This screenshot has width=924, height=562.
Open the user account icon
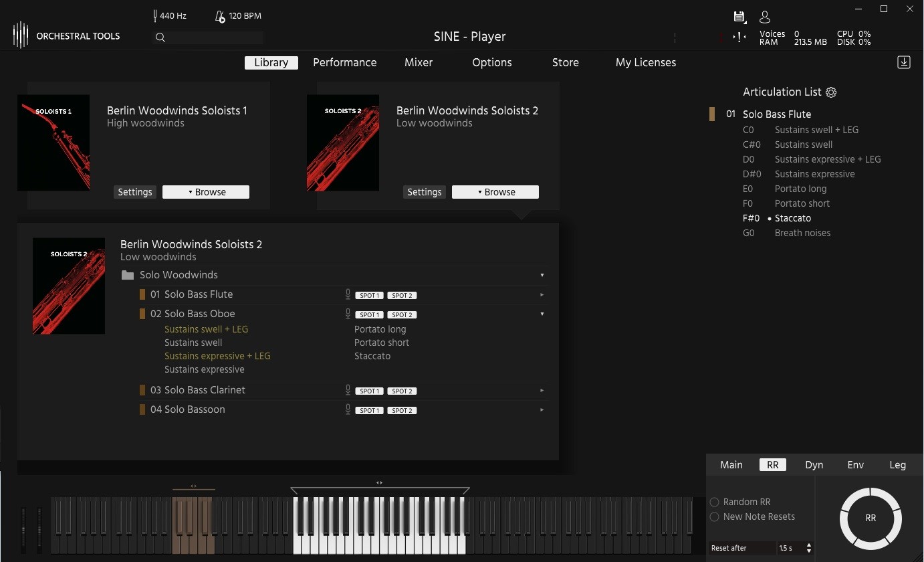coord(765,17)
